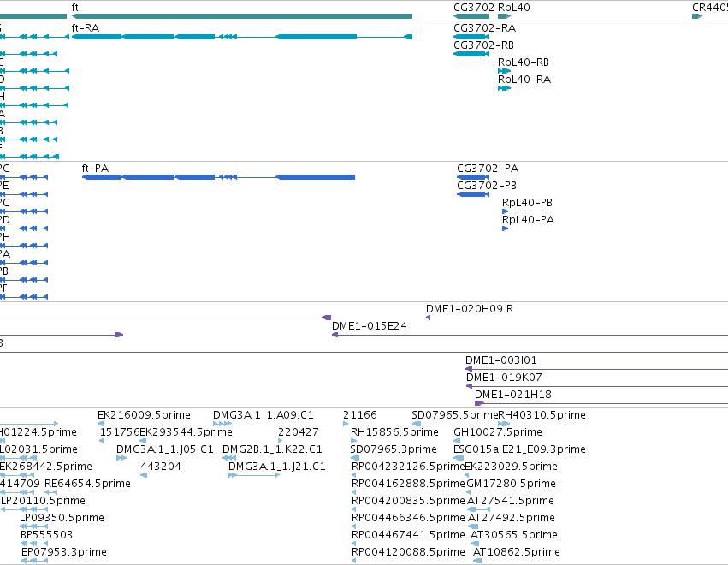Select the DMG3A.1_1.J21.C1 label
The height and width of the screenshot is (565, 728).
(x=277, y=467)
